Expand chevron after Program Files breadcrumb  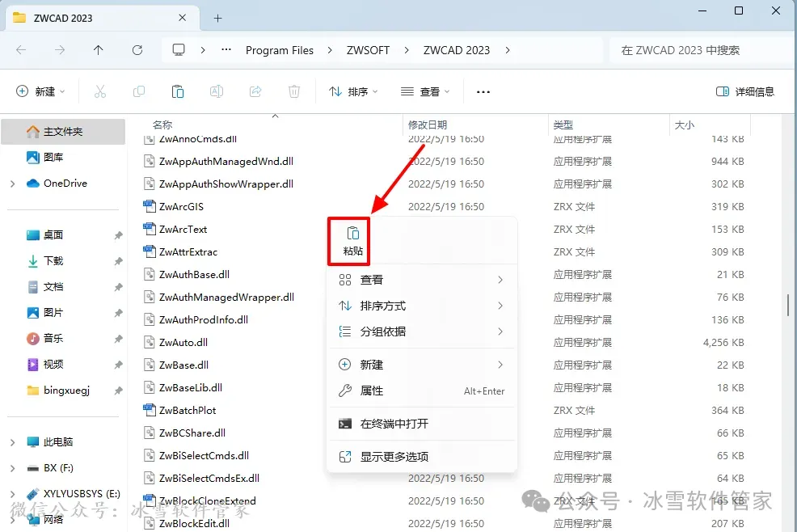330,50
